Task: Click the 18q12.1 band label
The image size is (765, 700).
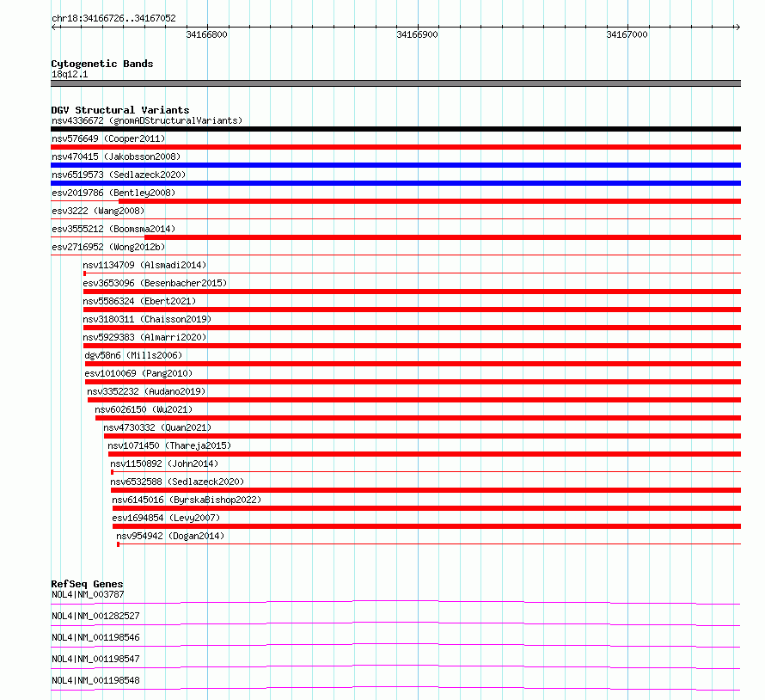Action: [70, 74]
